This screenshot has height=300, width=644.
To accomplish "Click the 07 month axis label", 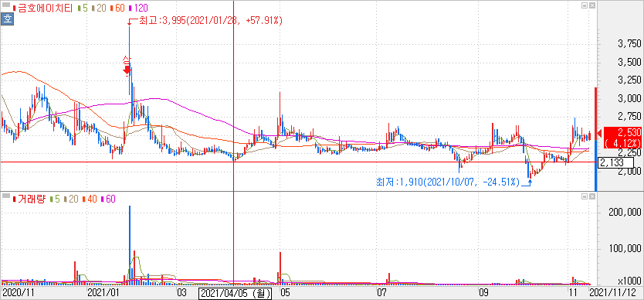I will (382, 292).
